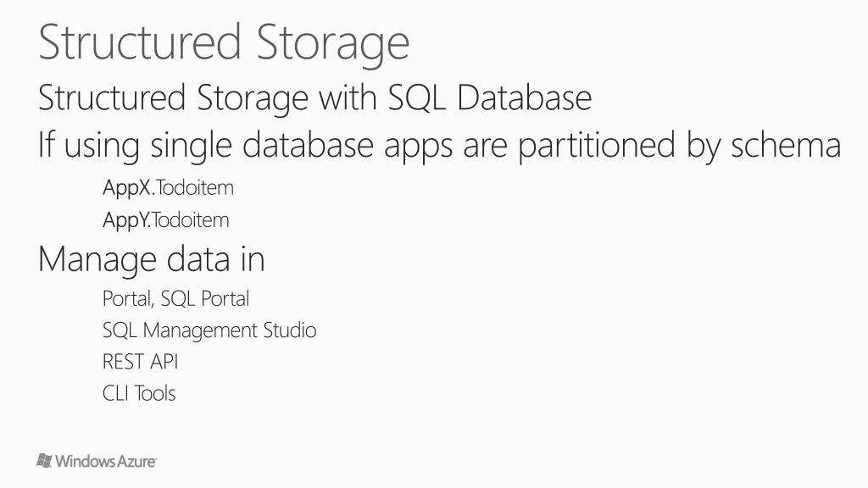Click the line 'Structured Storage with SQL Database'
The image size is (868, 488).
314,98
